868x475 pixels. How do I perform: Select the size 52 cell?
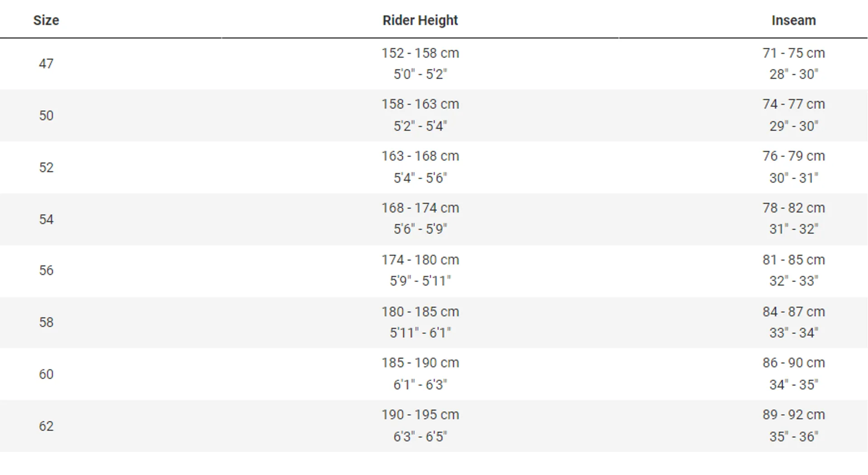point(46,168)
